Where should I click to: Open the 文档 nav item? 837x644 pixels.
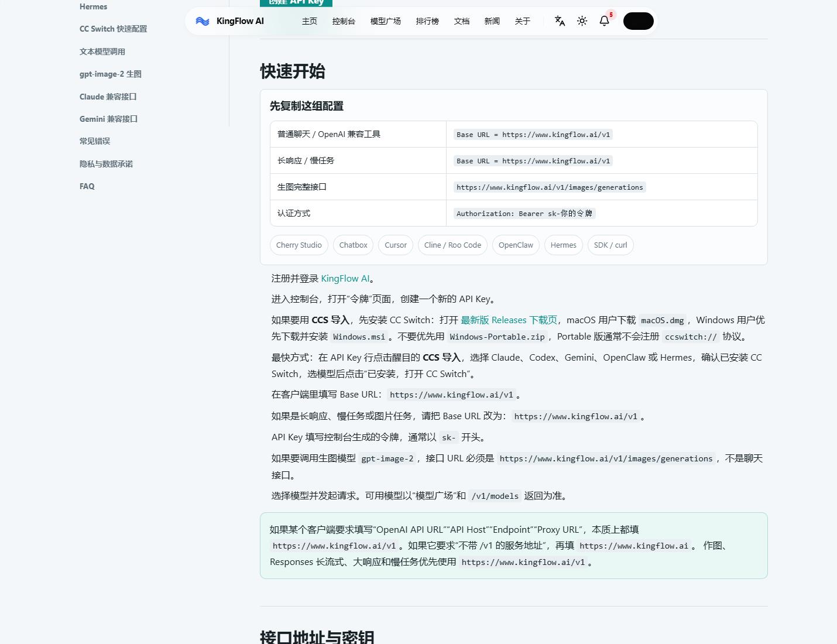(x=462, y=21)
